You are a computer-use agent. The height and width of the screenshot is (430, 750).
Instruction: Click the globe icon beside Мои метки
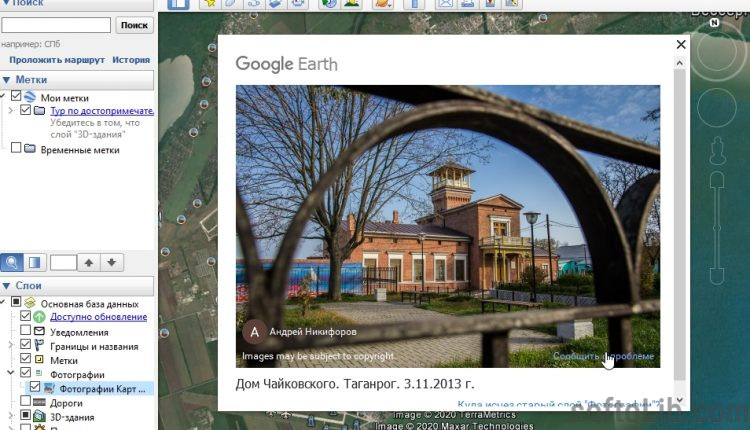click(x=30, y=97)
